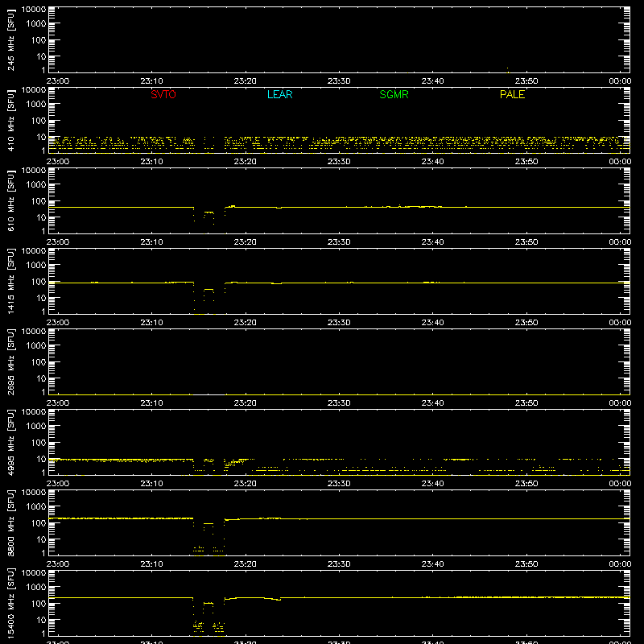Viewport: 644px width, 644px height.
Task: Select the 8800 MHz [SFU] axis label
Action: [11, 523]
